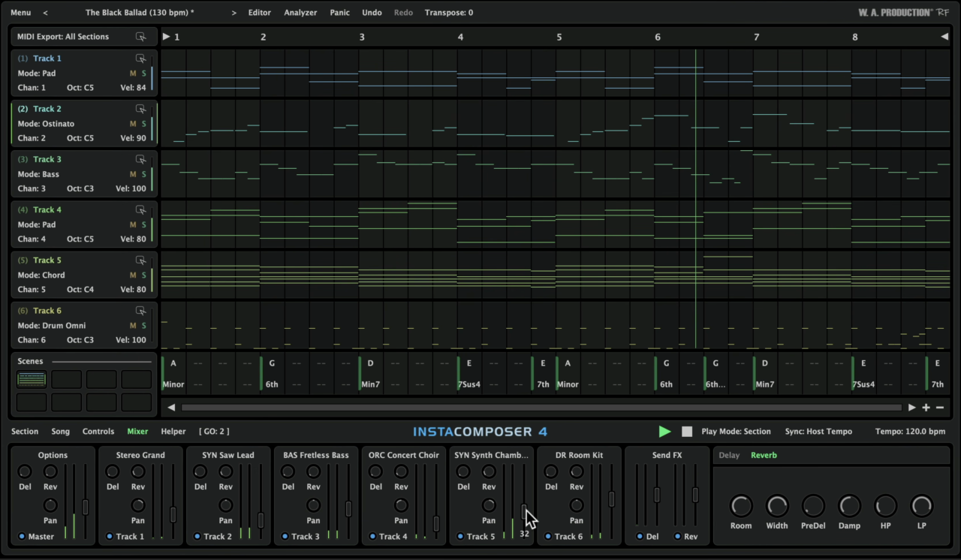Click the timeline end arrow at right
The height and width of the screenshot is (560, 961).
944,37
